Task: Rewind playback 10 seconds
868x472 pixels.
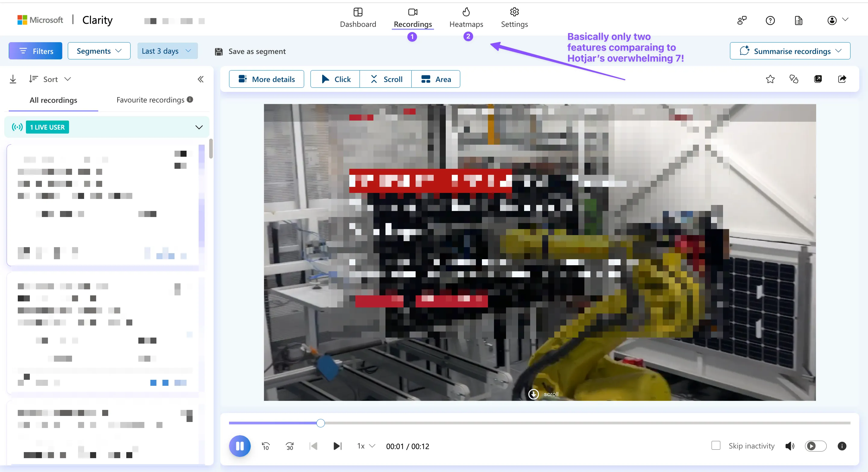Action: [266, 446]
